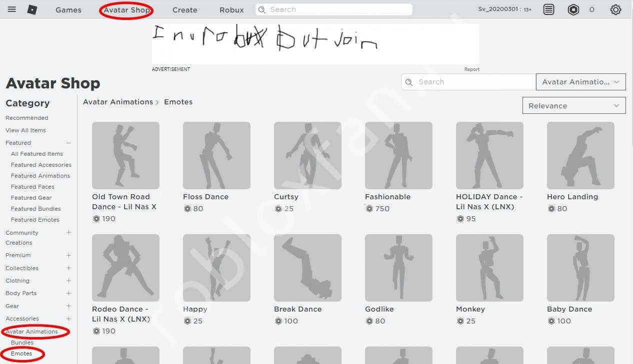Select Emotes under Avatar Animations
The width and height of the screenshot is (633, 364).
tap(21, 354)
